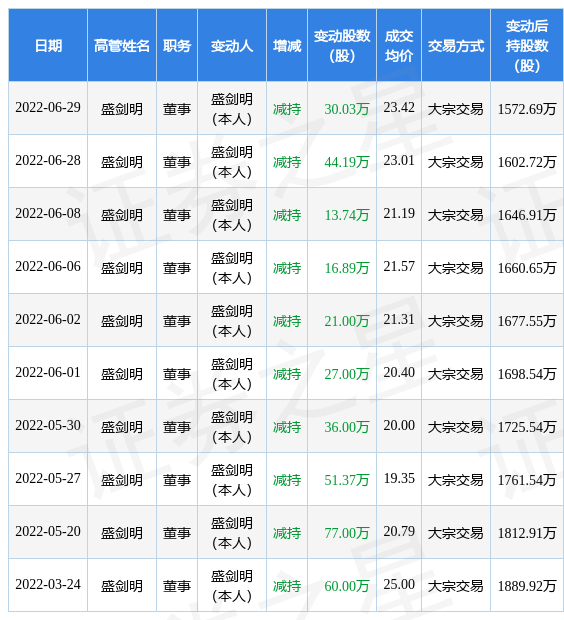Select the 高管姓名 column header
Image resolution: width=564 pixels, height=620 pixels.
122,46
